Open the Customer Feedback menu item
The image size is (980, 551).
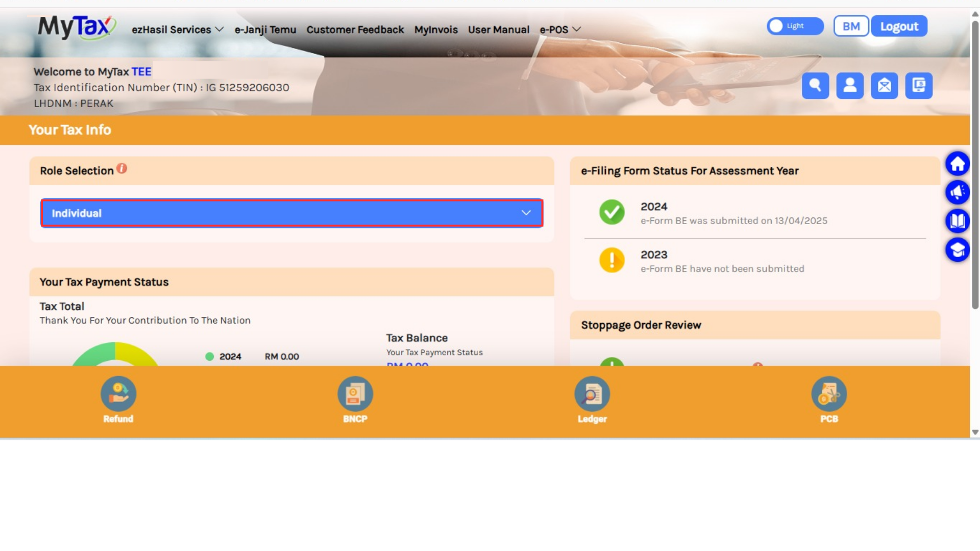point(355,30)
